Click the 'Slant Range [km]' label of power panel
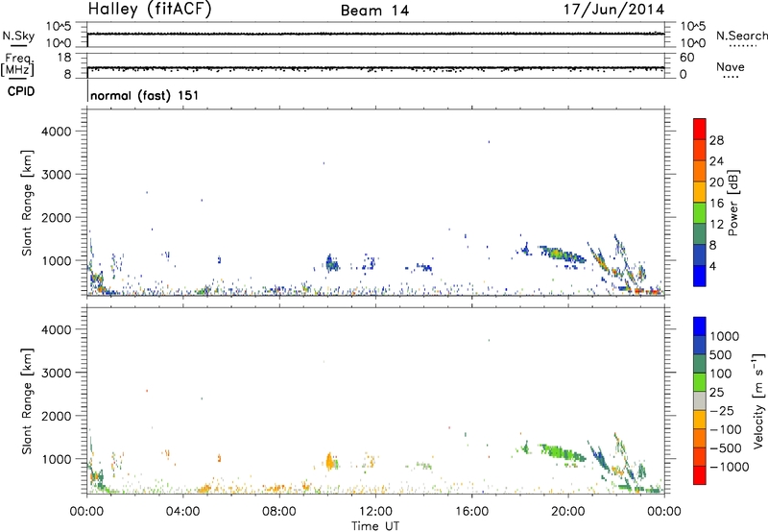The image size is (768, 532). point(27,203)
